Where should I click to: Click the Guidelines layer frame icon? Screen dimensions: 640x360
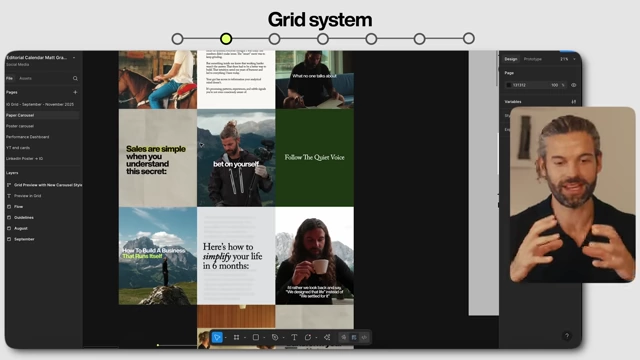click(9, 218)
